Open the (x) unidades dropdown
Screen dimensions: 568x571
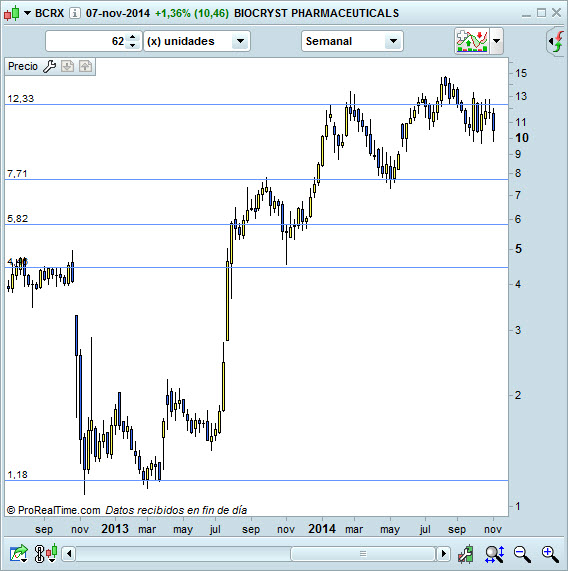point(197,41)
